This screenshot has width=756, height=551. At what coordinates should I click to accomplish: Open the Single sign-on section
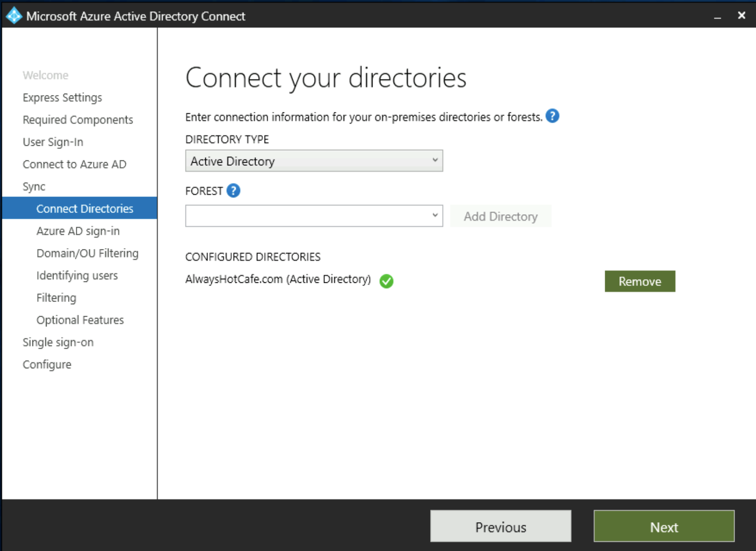click(x=58, y=342)
